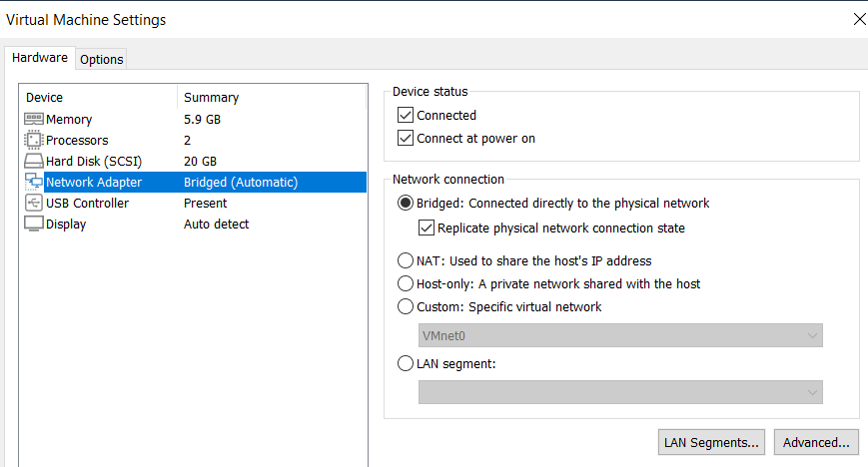Click the Display monitor icon
868x467 pixels.
(33, 225)
